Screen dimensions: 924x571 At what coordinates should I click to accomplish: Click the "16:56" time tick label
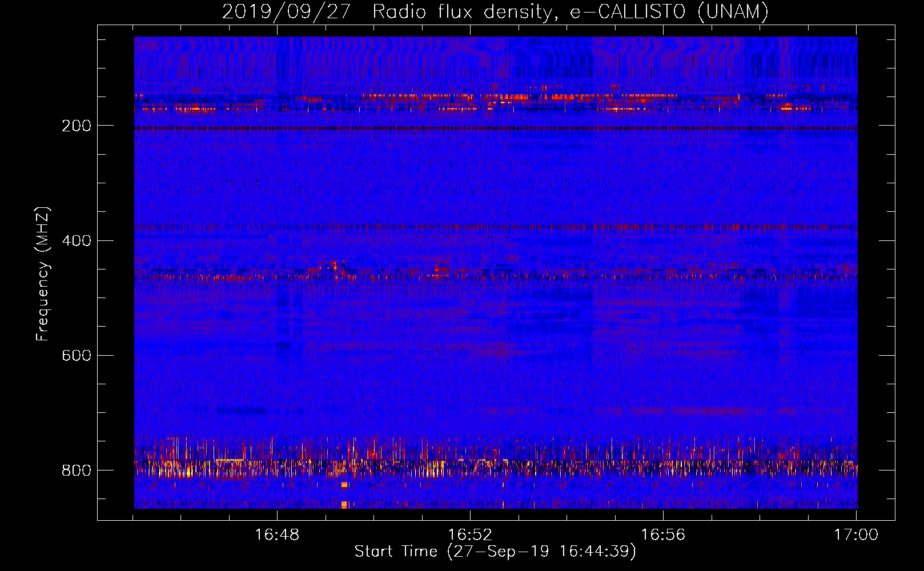pyautogui.click(x=663, y=534)
